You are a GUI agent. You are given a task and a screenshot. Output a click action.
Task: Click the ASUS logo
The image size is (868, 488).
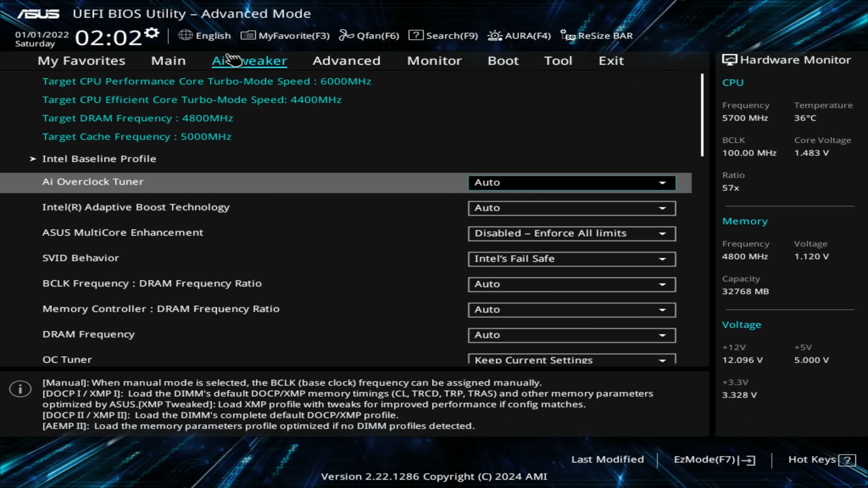38,14
